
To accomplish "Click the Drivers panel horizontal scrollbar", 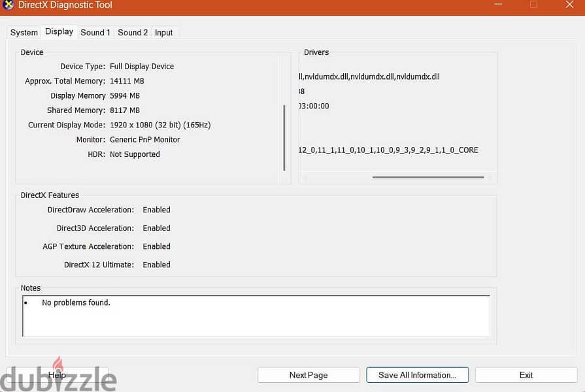I will (x=428, y=177).
